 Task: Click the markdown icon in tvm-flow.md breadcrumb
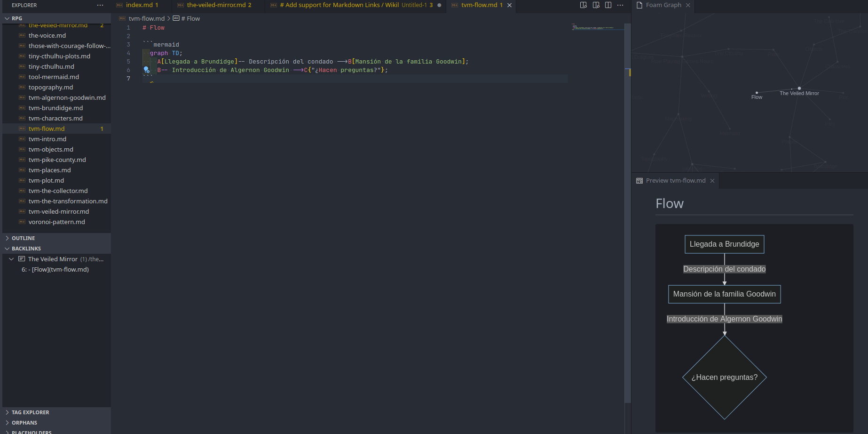tap(122, 18)
